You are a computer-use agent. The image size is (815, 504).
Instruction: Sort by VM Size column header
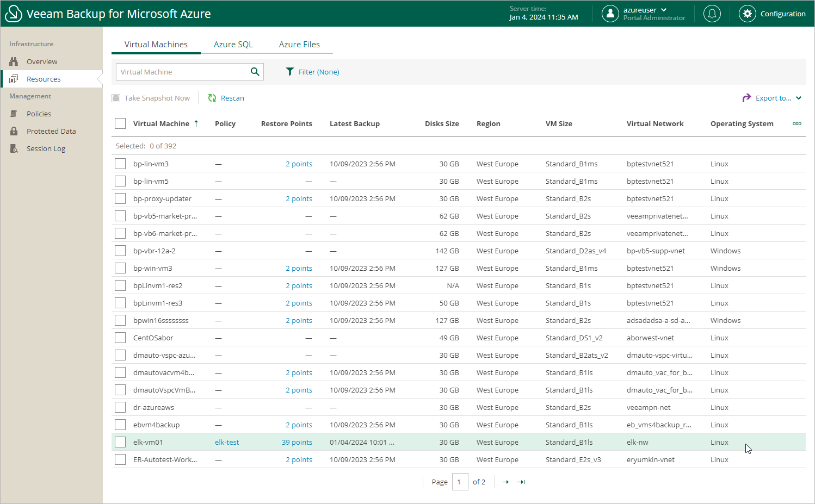[x=559, y=123]
